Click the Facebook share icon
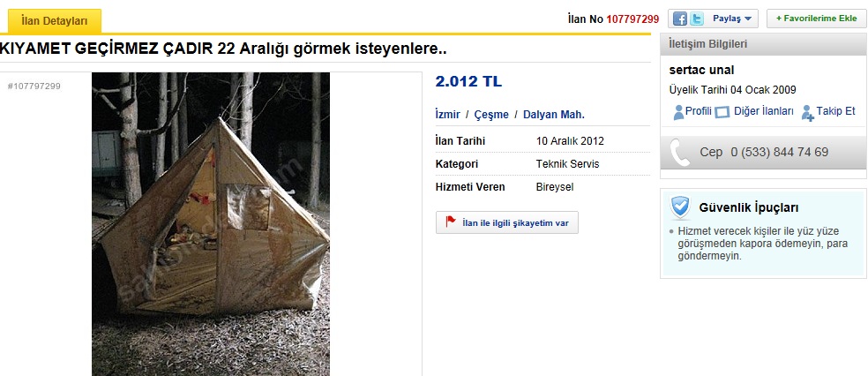 pyautogui.click(x=680, y=19)
